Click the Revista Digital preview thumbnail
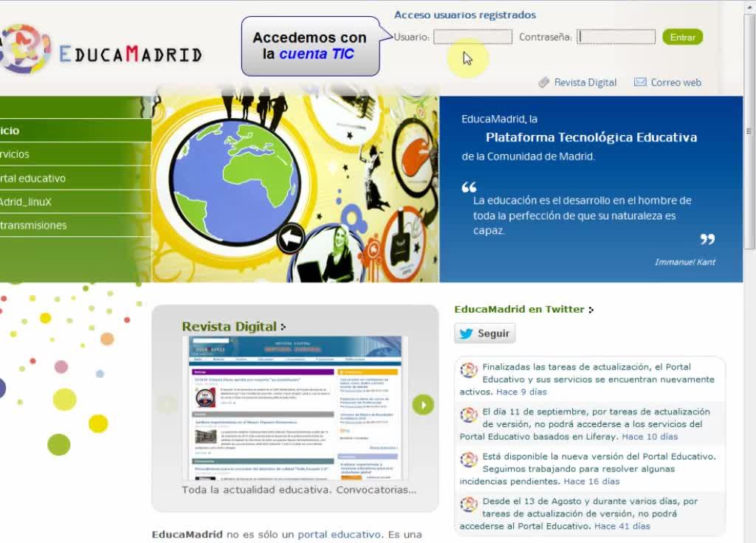 tap(295, 407)
